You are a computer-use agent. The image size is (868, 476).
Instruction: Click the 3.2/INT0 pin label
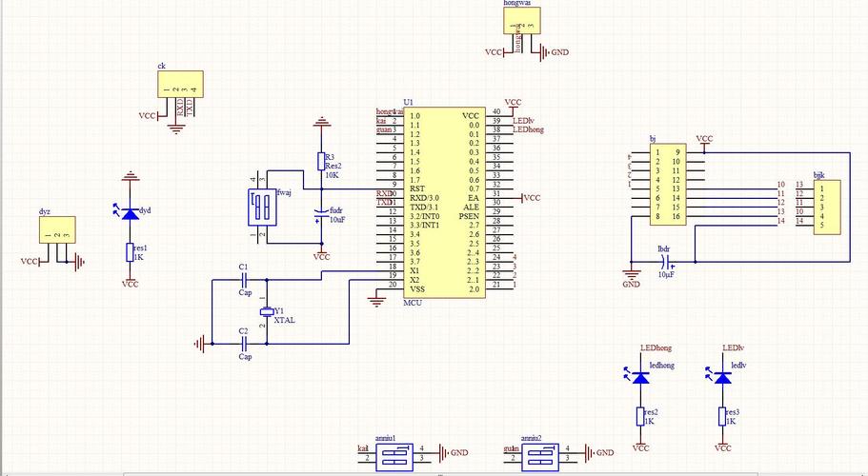coord(424,216)
